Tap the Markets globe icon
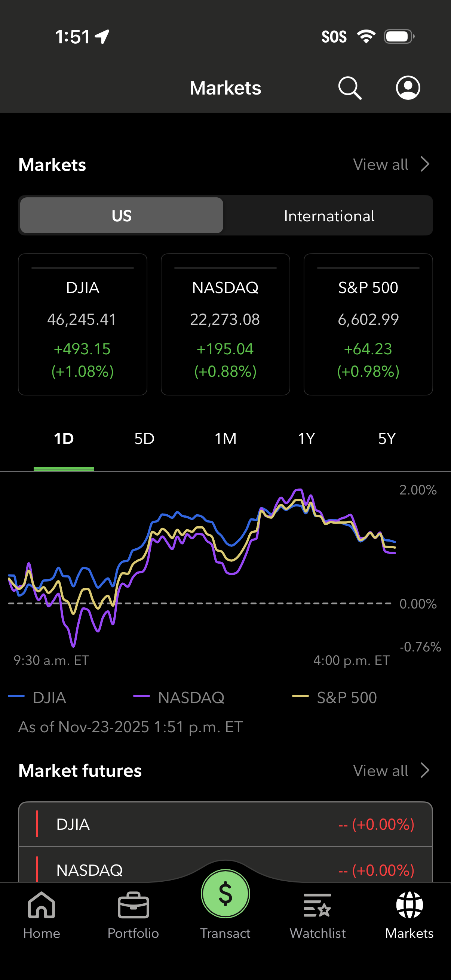The height and width of the screenshot is (980, 451). (409, 905)
